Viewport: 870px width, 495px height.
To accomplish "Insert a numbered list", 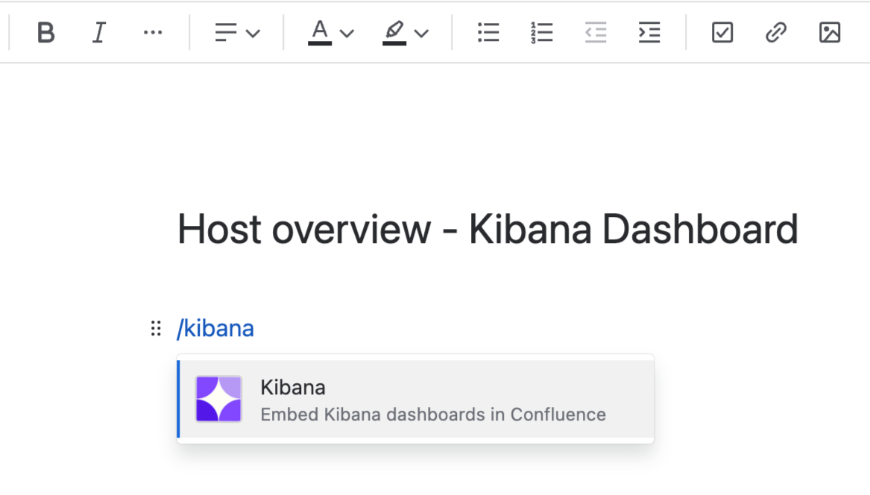I will pos(542,33).
